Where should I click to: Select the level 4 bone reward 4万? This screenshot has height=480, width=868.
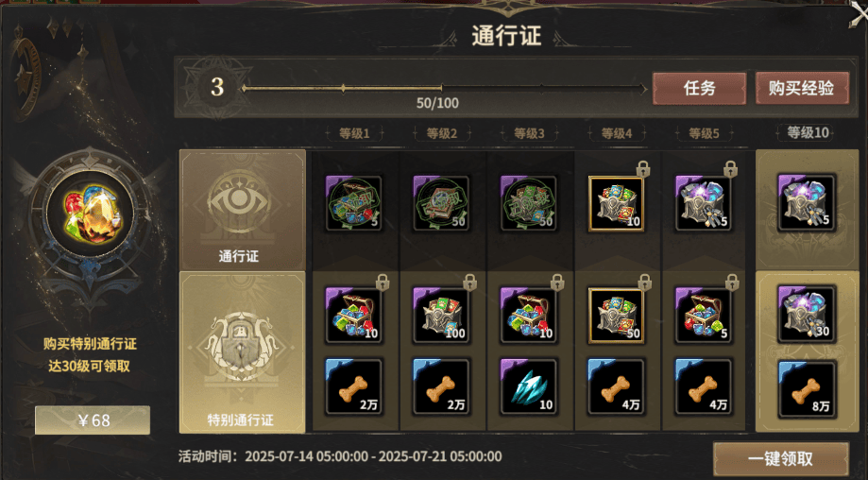pos(616,386)
